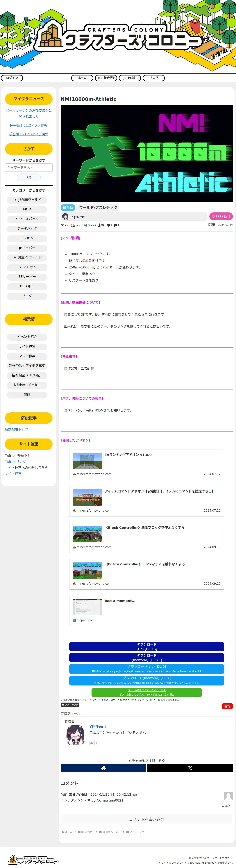Image resolution: width=236 pixels, height=868 pixels.
Task: Open the ブログ menu item
Action: point(154,78)
